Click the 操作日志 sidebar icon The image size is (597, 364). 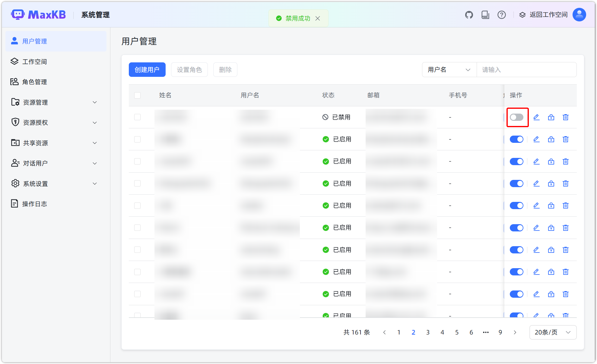tap(14, 204)
